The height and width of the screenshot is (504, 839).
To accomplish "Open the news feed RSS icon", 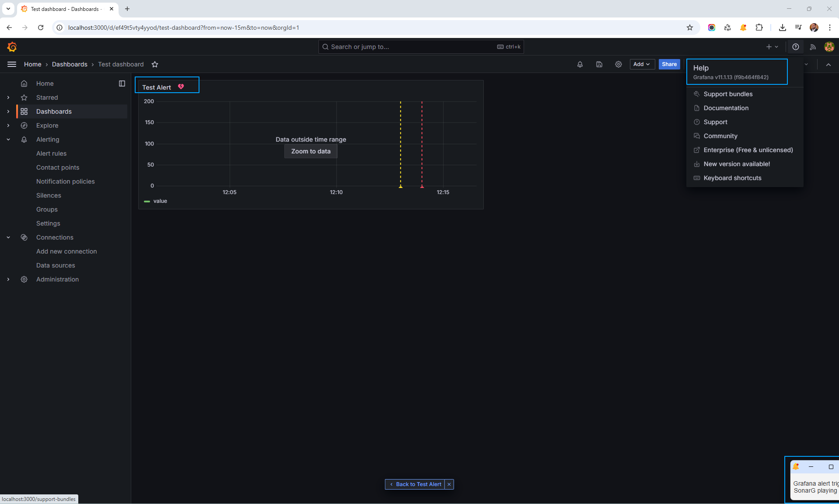I will point(812,47).
